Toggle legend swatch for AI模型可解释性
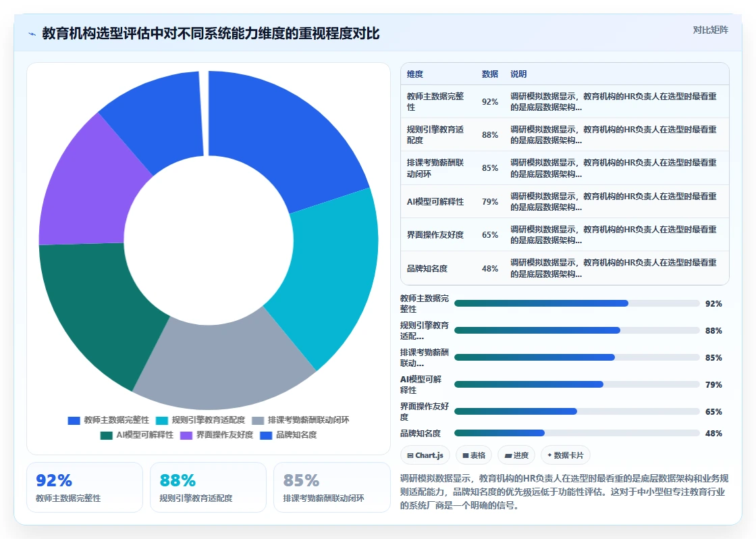The width and height of the screenshot is (756, 539). tap(106, 435)
